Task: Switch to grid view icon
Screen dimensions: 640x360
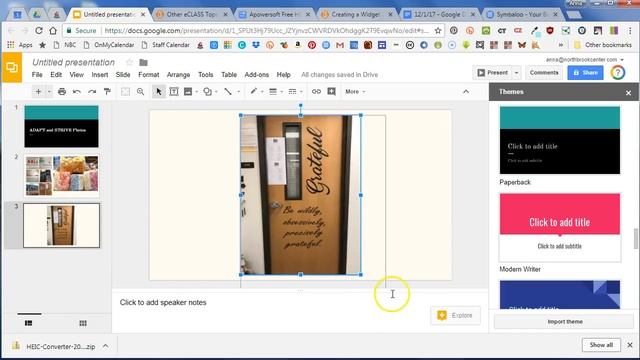Action: coord(83,323)
